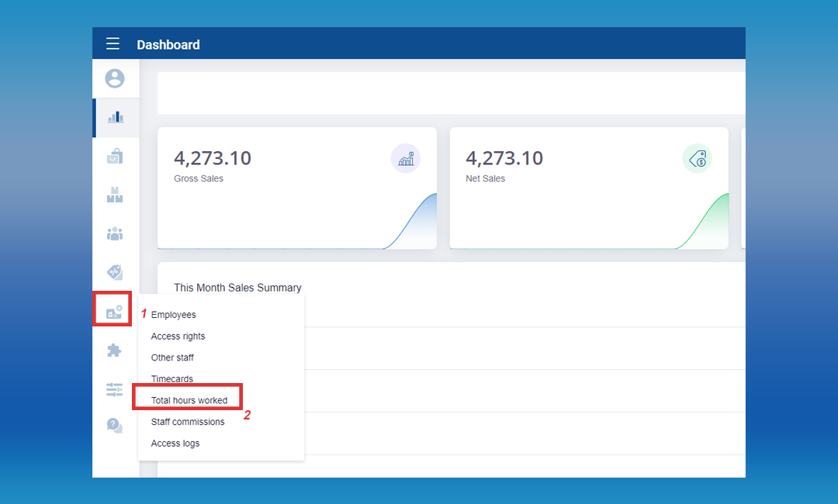Open the Customers group sidebar icon
This screenshot has width=838, height=504.
[x=115, y=233]
